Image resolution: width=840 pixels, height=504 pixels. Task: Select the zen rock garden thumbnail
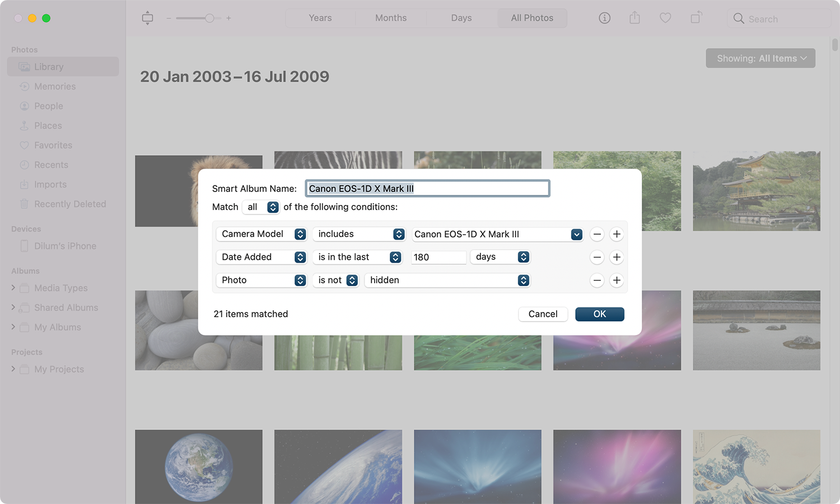point(757,330)
